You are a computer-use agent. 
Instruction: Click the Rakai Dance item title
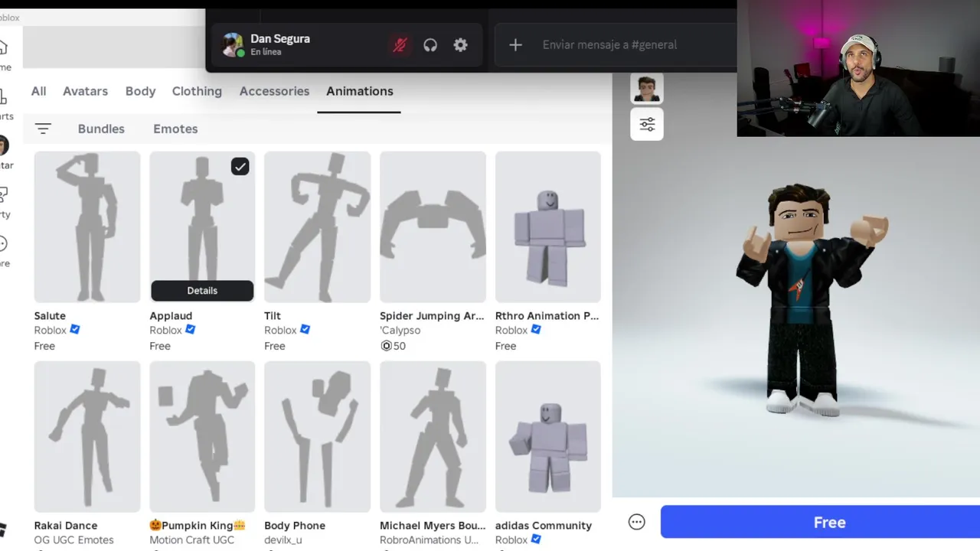65,525
